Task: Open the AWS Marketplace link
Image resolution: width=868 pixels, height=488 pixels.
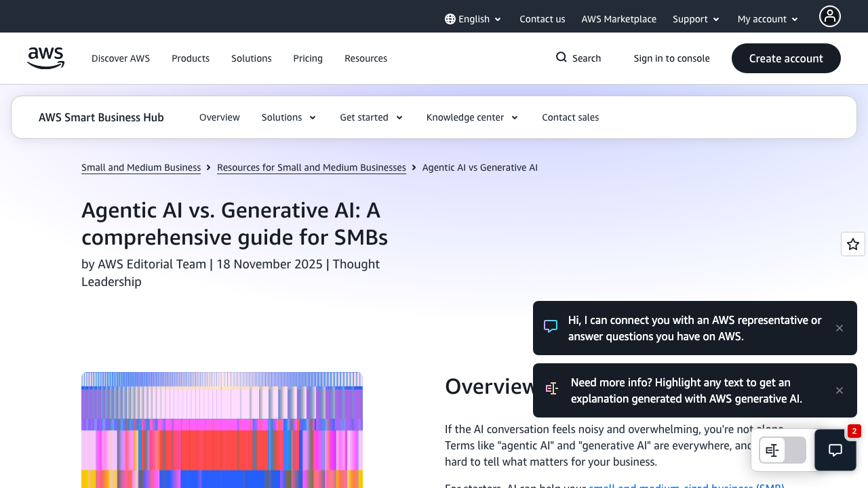Action: (x=619, y=19)
